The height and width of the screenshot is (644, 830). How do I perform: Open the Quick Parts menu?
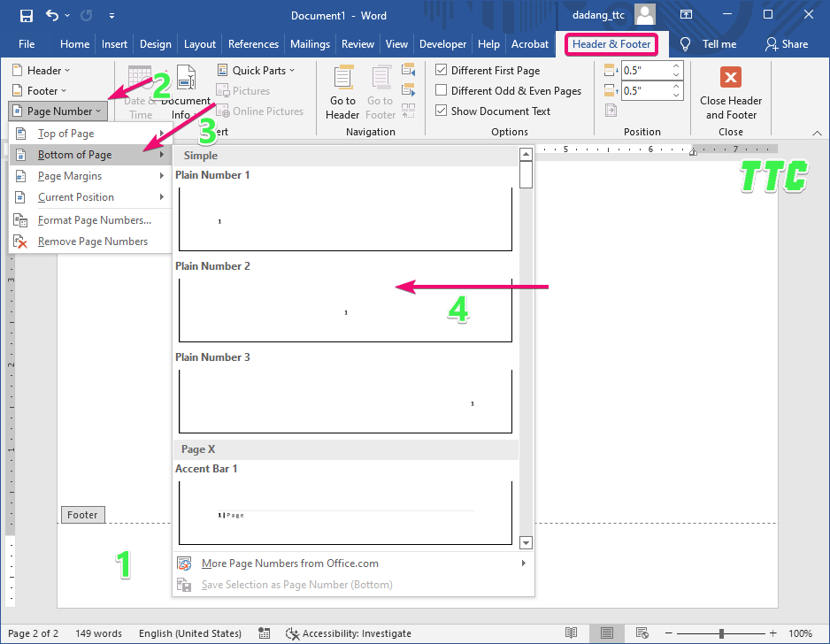[257, 70]
